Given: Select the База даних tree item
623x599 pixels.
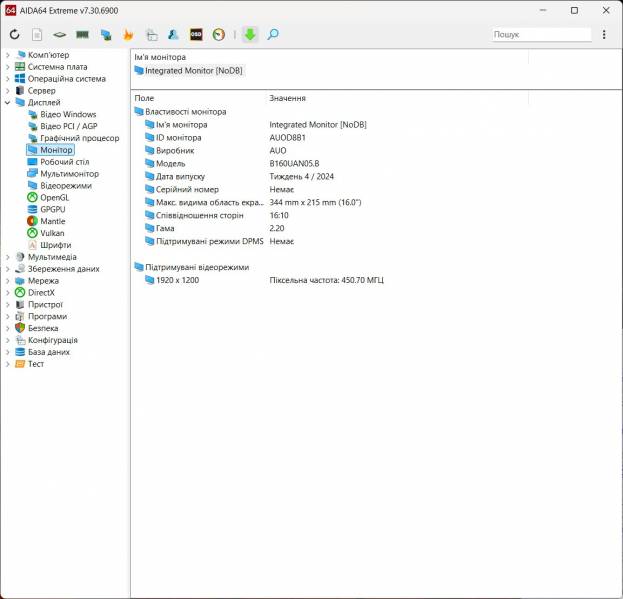Looking at the screenshot, I should click(x=42, y=352).
